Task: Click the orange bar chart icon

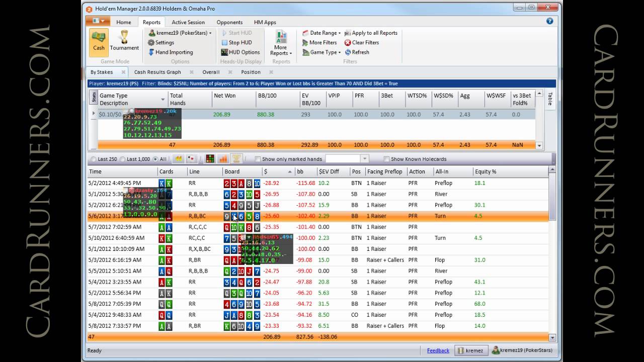Action: pos(223,159)
